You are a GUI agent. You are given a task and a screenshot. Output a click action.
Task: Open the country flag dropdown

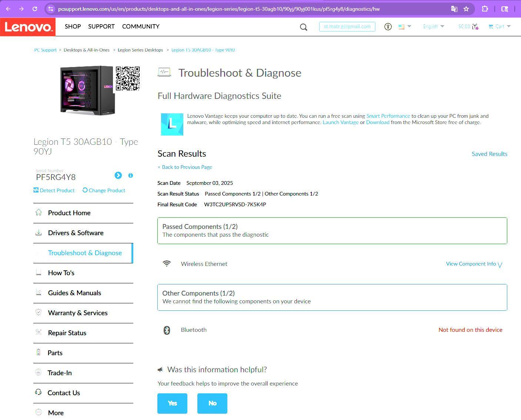tap(404, 27)
